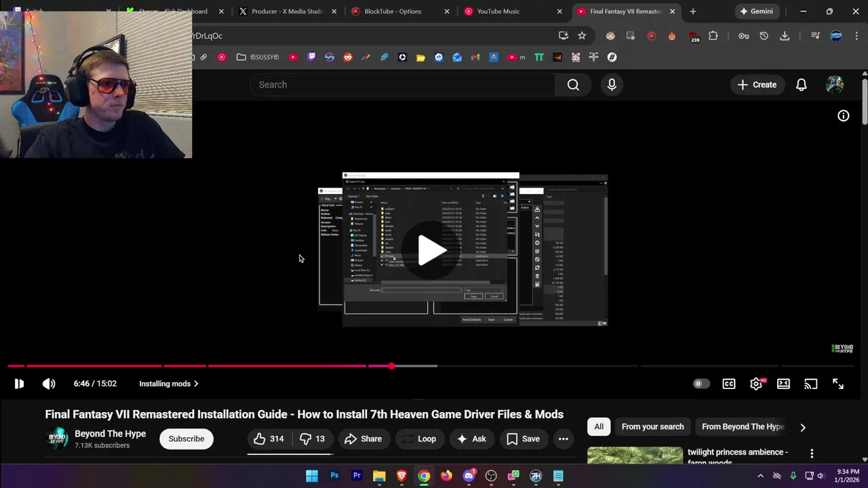Image resolution: width=868 pixels, height=488 pixels.
Task: Click the red playhead scrubber dot
Action: pyautogui.click(x=391, y=366)
